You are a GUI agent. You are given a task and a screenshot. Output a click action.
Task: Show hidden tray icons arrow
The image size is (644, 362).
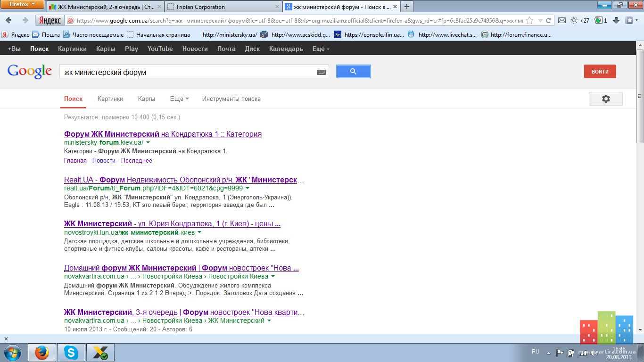click(x=547, y=352)
